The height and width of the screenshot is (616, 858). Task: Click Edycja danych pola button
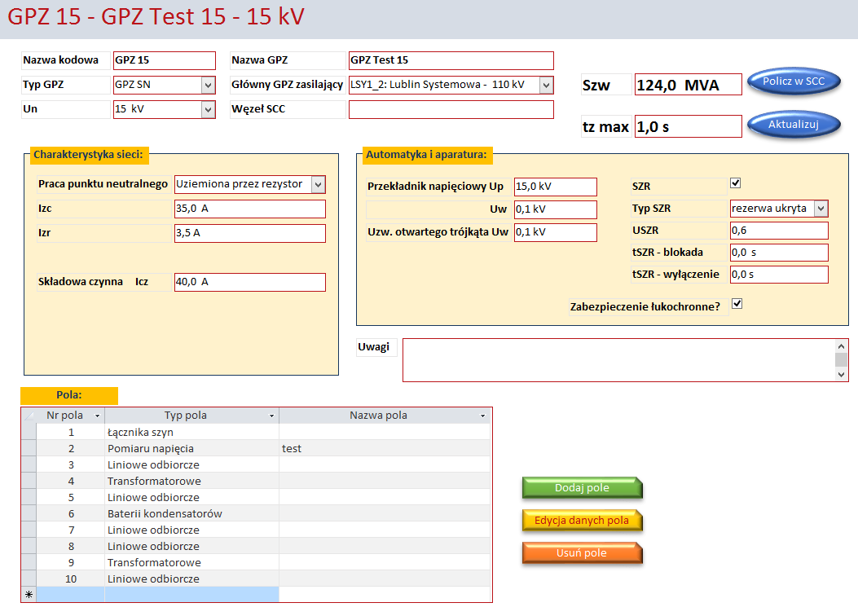click(x=583, y=521)
